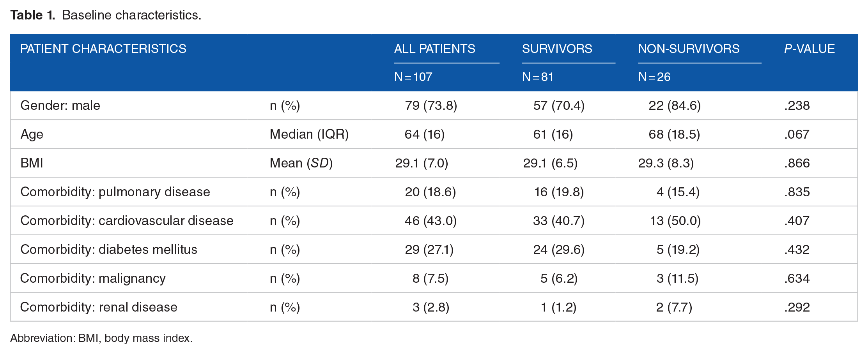
Task: Click the .067 p-value for Age
Action: tap(797, 134)
